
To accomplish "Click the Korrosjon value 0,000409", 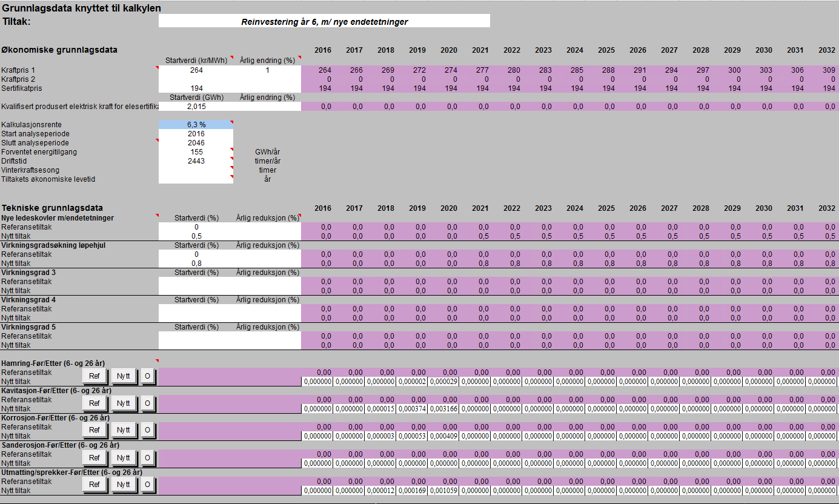I will [443, 436].
